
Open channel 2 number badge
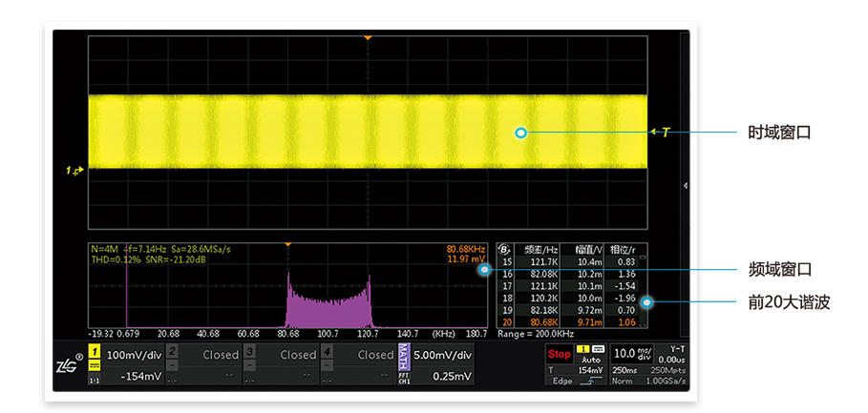[x=172, y=351]
